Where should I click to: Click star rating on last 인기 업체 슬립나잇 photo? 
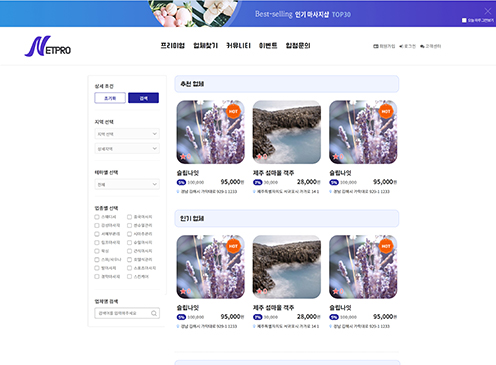tap(338, 291)
